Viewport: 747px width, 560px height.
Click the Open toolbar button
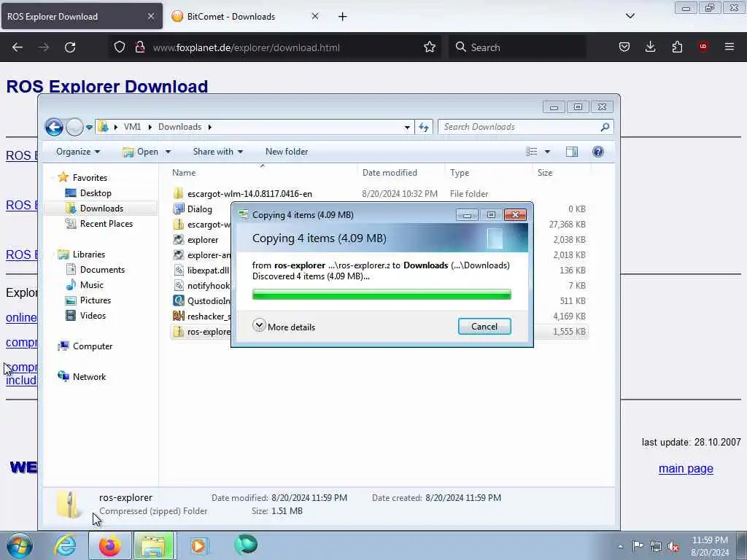click(141, 152)
